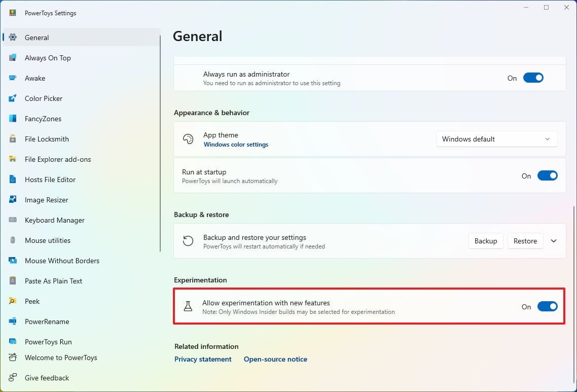Screen dimensions: 577x392
Task: Click the Restore button
Action: [525, 241]
